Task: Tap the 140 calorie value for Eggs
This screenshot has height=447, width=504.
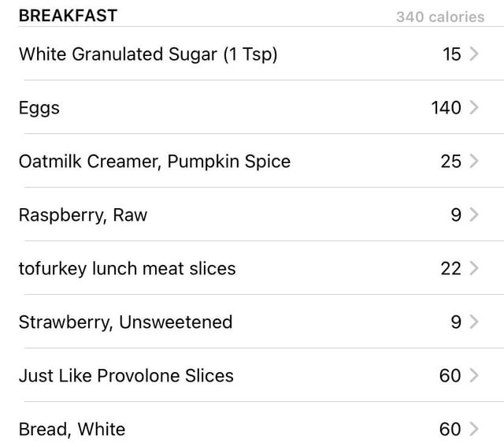Action: point(447,107)
